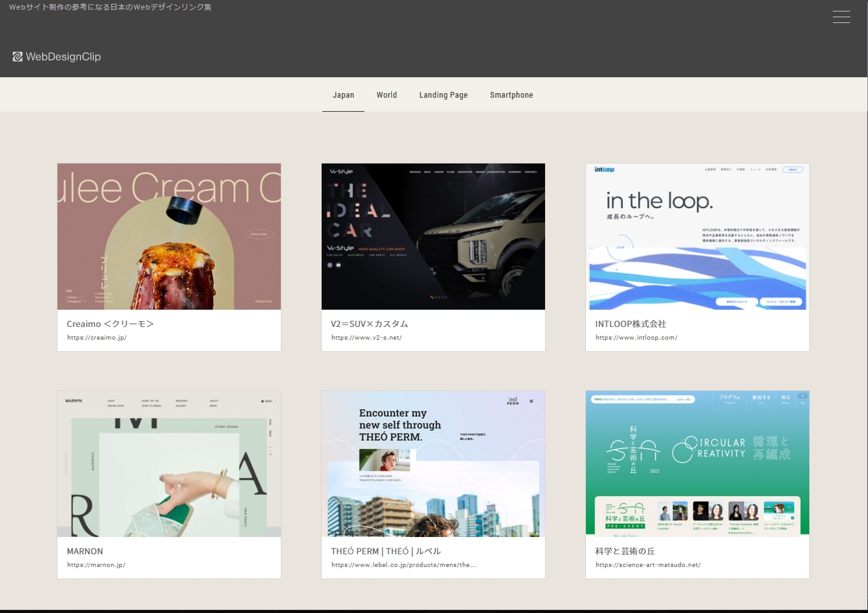
Task: Click the Webサイト制作の参考 header tagline
Action: coord(110,7)
